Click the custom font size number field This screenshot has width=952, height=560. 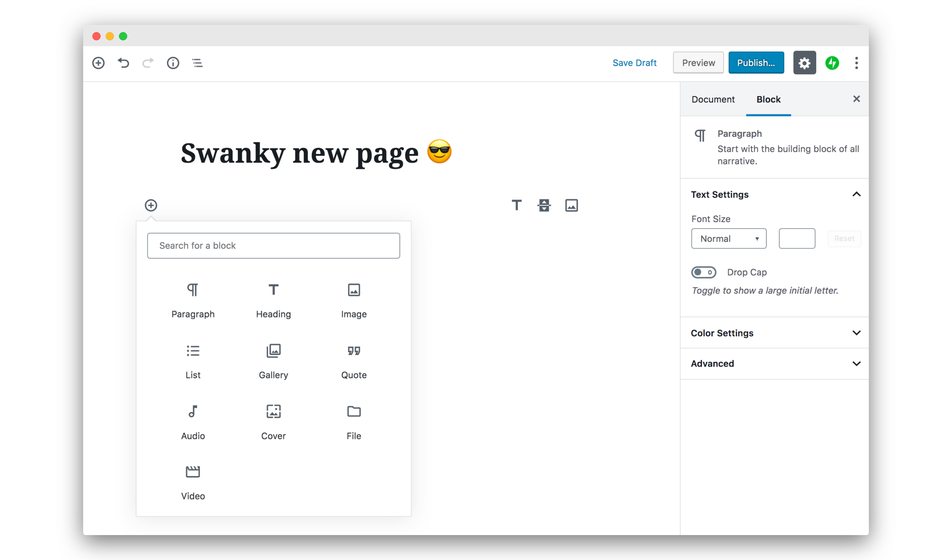797,239
